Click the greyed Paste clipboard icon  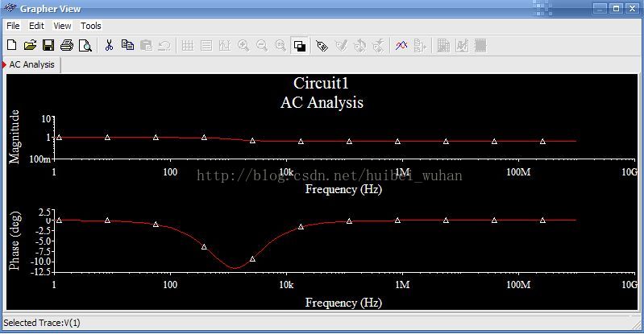click(146, 45)
